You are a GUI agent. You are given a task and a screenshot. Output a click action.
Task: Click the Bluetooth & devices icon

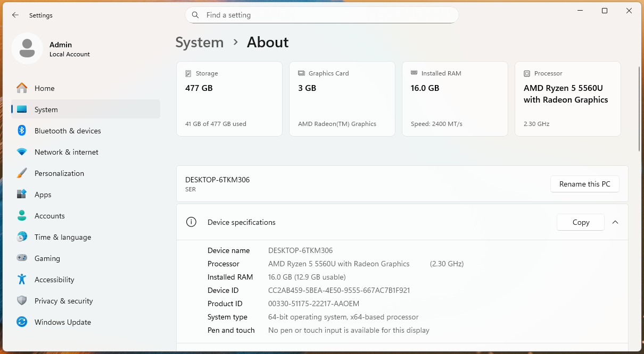22,131
